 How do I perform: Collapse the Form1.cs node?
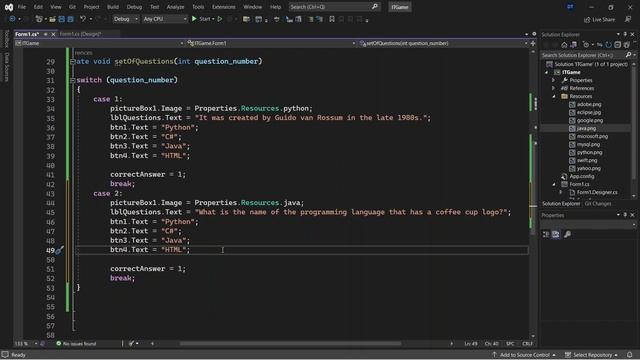[554, 184]
